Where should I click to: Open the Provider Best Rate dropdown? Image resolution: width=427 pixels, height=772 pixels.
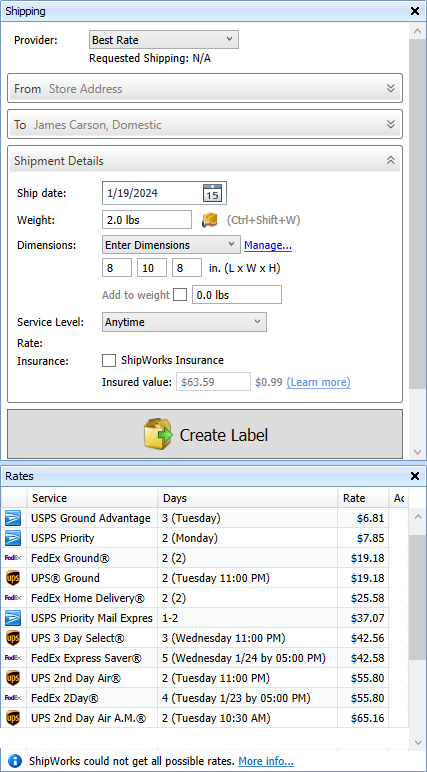point(164,40)
